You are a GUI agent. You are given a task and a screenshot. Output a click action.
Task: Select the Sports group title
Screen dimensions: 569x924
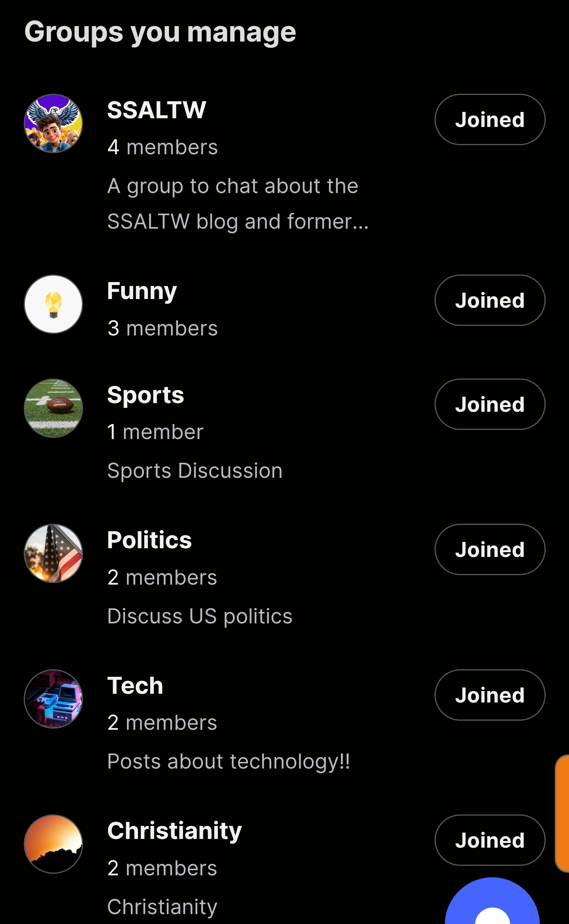pos(146,395)
